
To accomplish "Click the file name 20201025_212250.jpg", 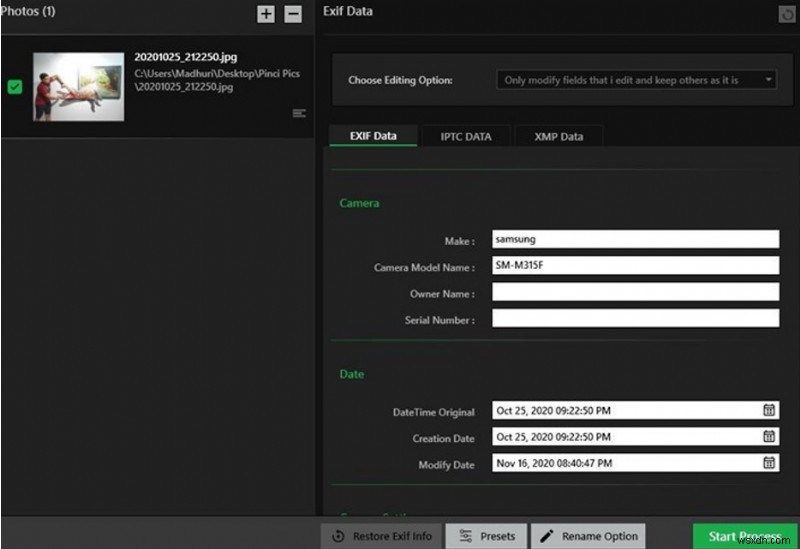I will point(186,57).
